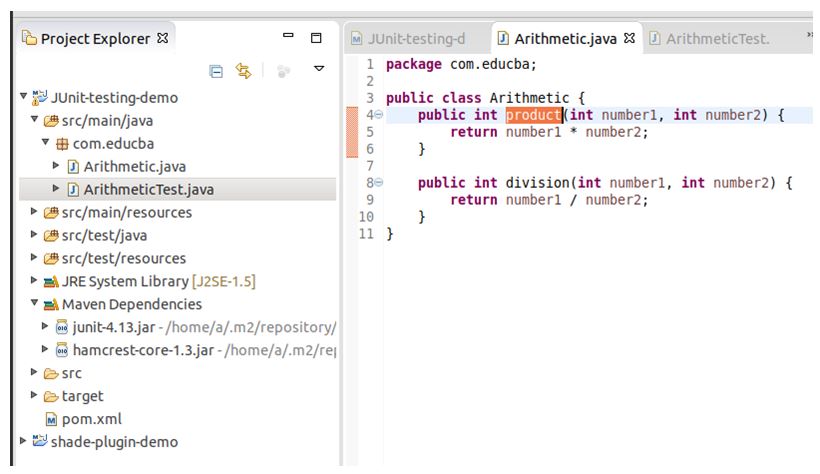Click the J2SE-1.5 label text

pyautogui.click(x=224, y=281)
